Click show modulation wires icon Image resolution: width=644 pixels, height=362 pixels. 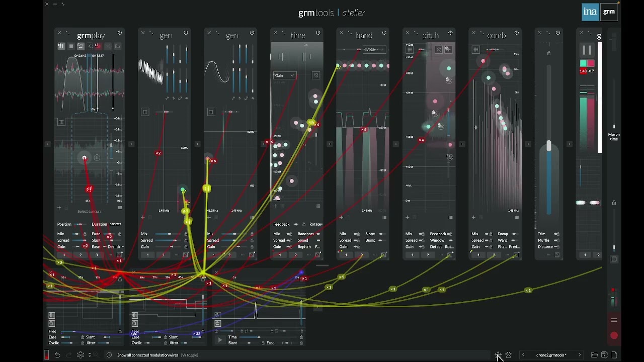(498, 355)
